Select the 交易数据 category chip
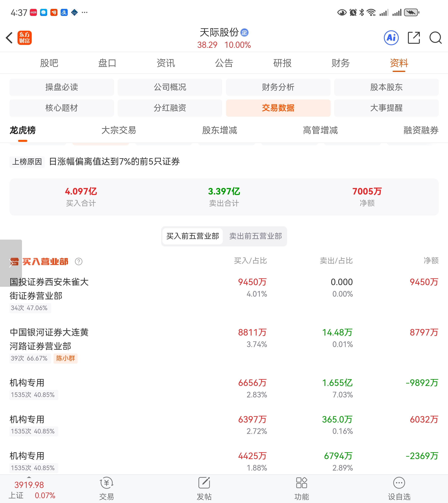Image resolution: width=448 pixels, height=503 pixels. point(278,108)
